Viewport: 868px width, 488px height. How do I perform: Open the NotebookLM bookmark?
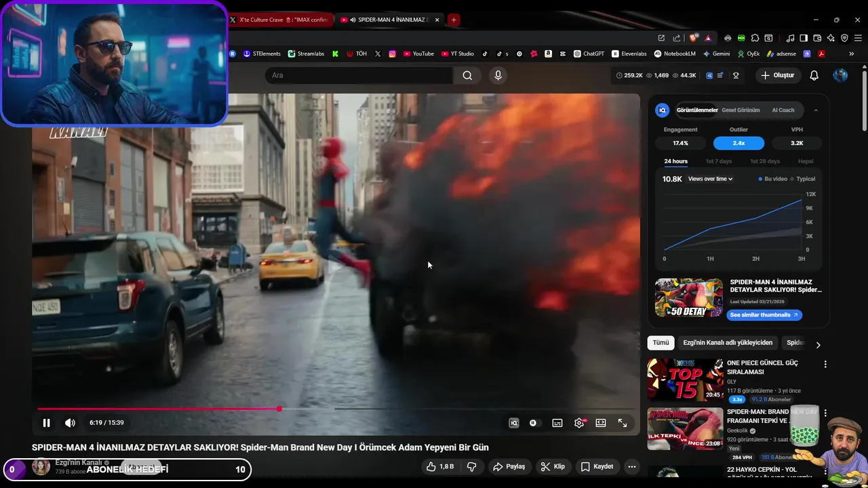[x=675, y=54]
